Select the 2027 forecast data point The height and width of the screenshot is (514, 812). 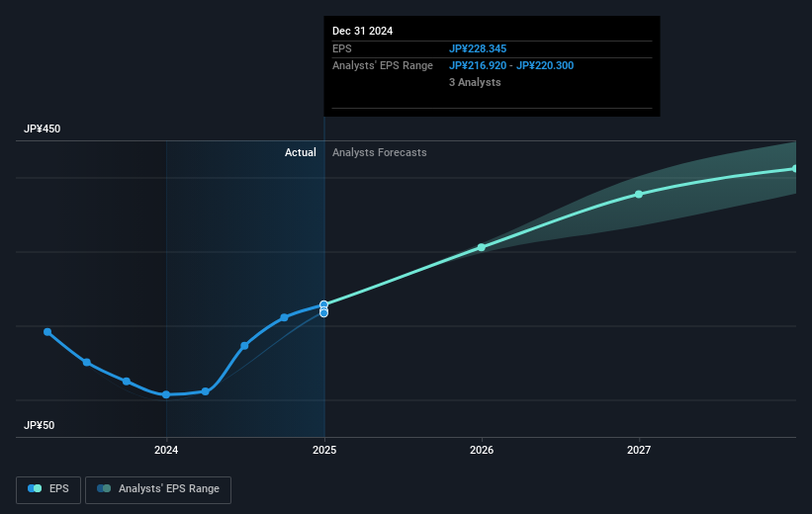639,194
